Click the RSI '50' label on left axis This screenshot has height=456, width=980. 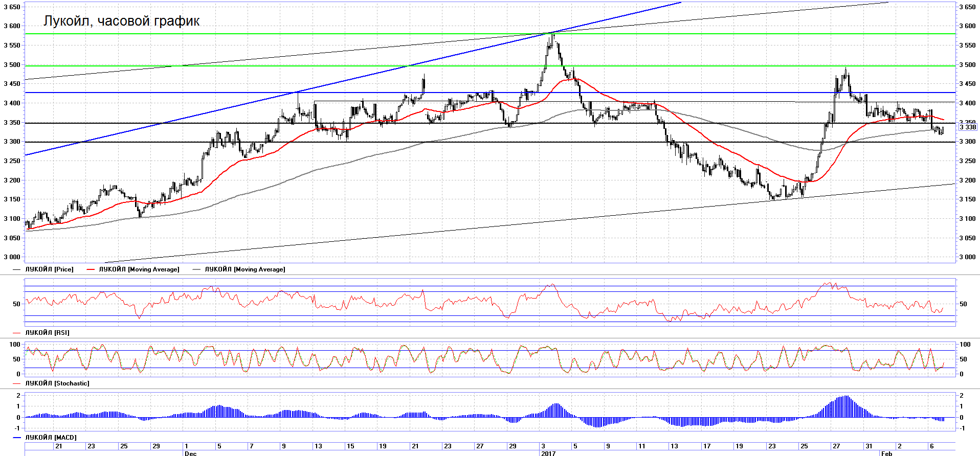point(17,304)
